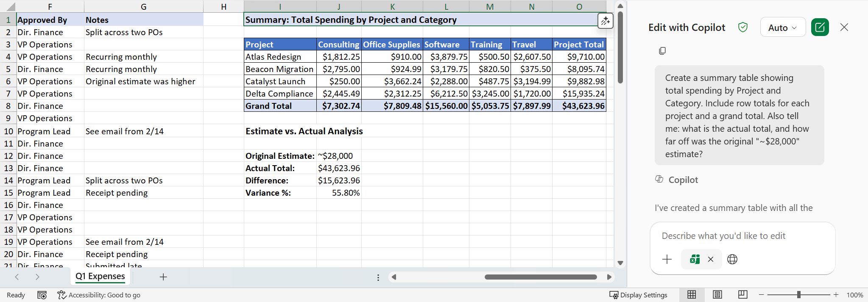Click the Grand Total label cell
Viewport: 868px width, 302px height.
click(280, 106)
